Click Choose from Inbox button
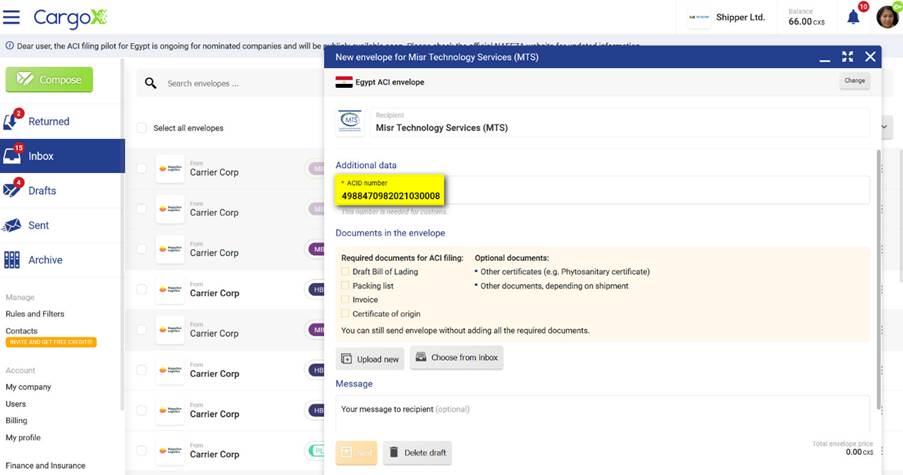This screenshot has height=475, width=903. [457, 358]
